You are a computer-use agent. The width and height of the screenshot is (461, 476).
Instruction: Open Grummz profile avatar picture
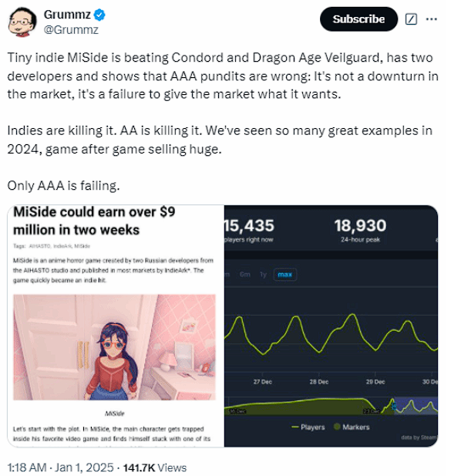[22, 22]
